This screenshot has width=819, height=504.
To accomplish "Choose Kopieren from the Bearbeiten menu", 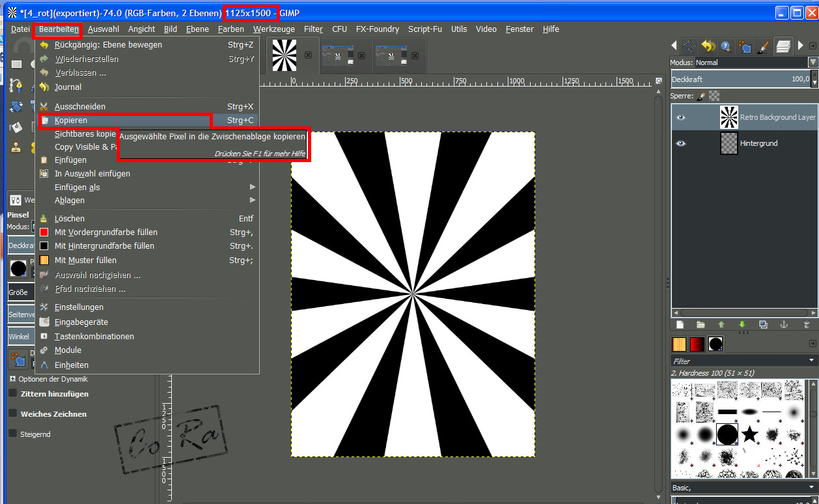I will pyautogui.click(x=71, y=120).
